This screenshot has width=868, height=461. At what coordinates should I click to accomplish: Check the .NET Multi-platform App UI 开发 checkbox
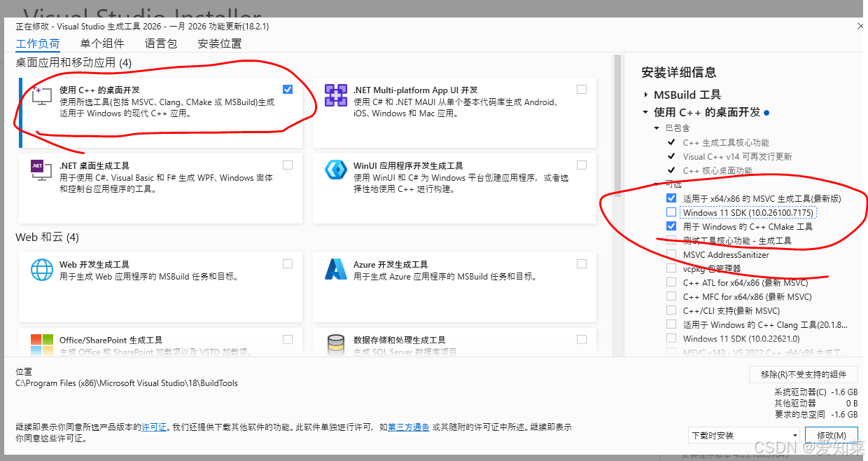tap(582, 90)
